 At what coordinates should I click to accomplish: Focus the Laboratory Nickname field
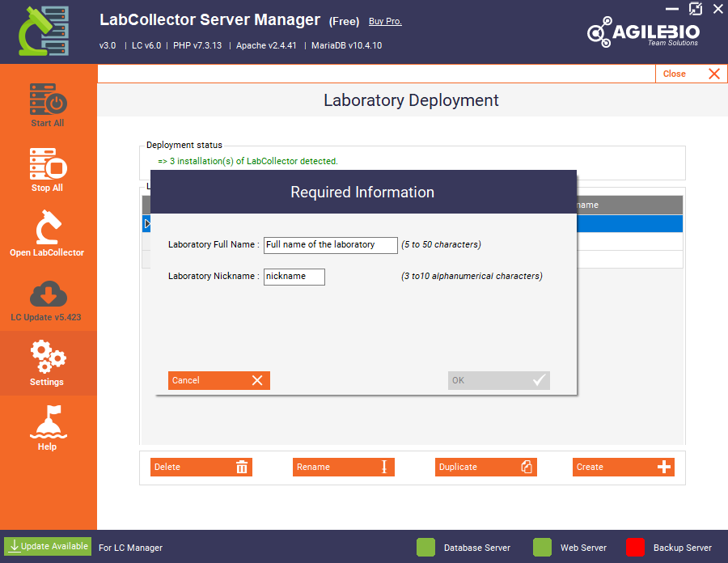pyautogui.click(x=294, y=277)
